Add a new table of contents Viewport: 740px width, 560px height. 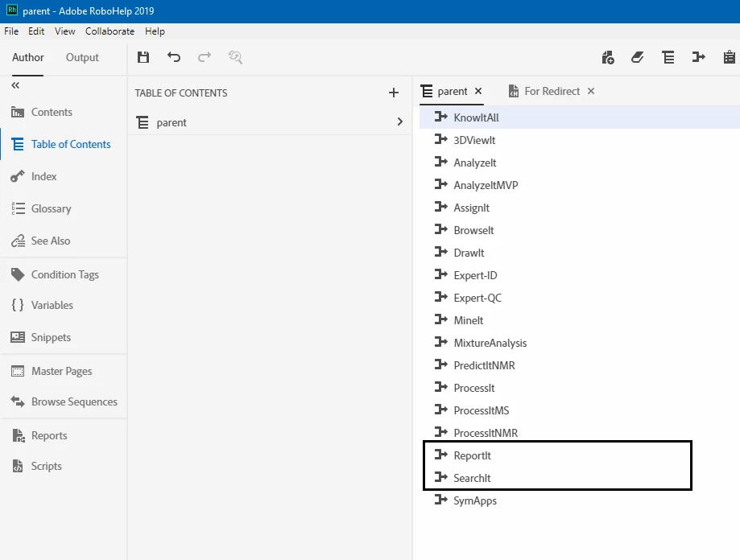394,93
